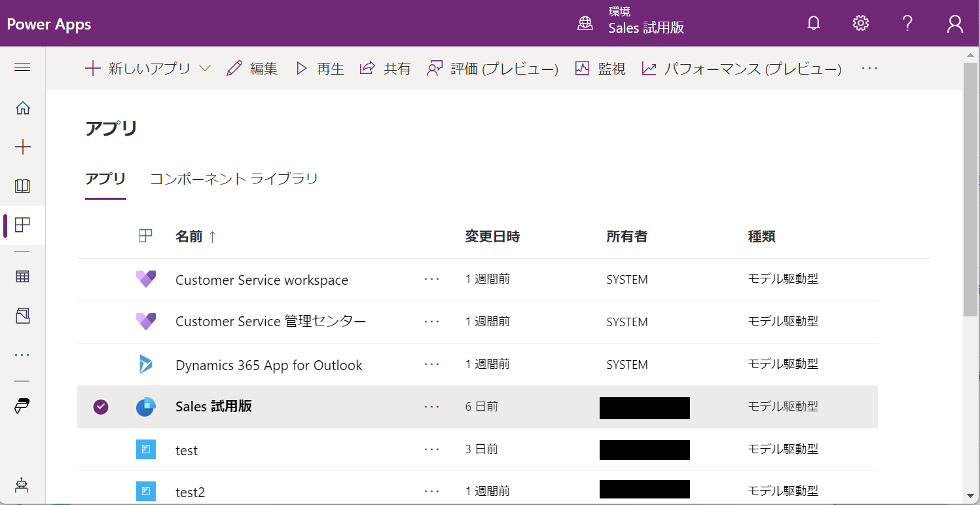Image resolution: width=980 pixels, height=505 pixels.
Task: Open the Power Platform icon in sidebar
Action: pyautogui.click(x=22, y=406)
